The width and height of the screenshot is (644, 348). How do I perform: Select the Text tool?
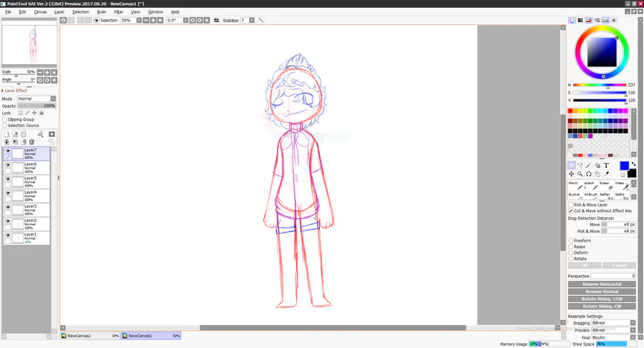coord(606,165)
